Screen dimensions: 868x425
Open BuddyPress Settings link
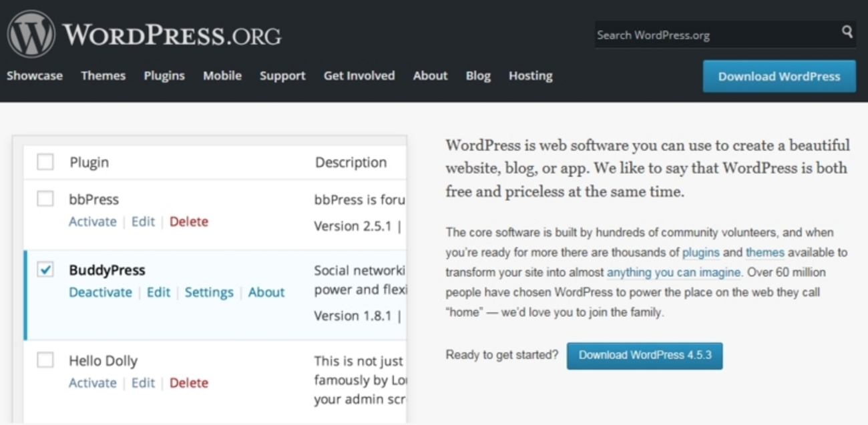click(x=209, y=292)
